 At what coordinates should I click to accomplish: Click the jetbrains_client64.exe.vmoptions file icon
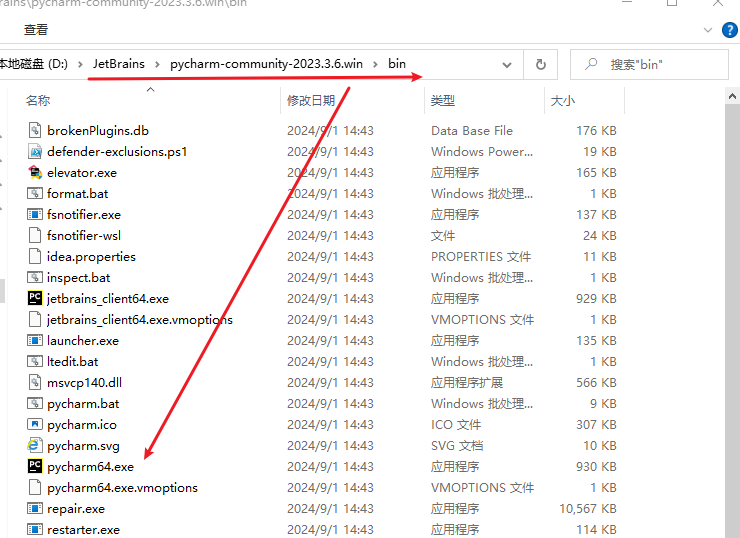(35, 319)
